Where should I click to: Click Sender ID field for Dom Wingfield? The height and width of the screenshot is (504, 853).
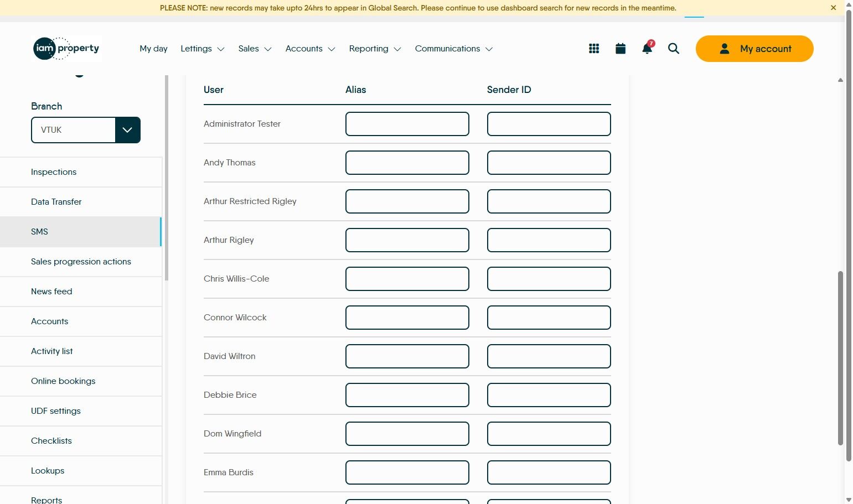point(549,434)
